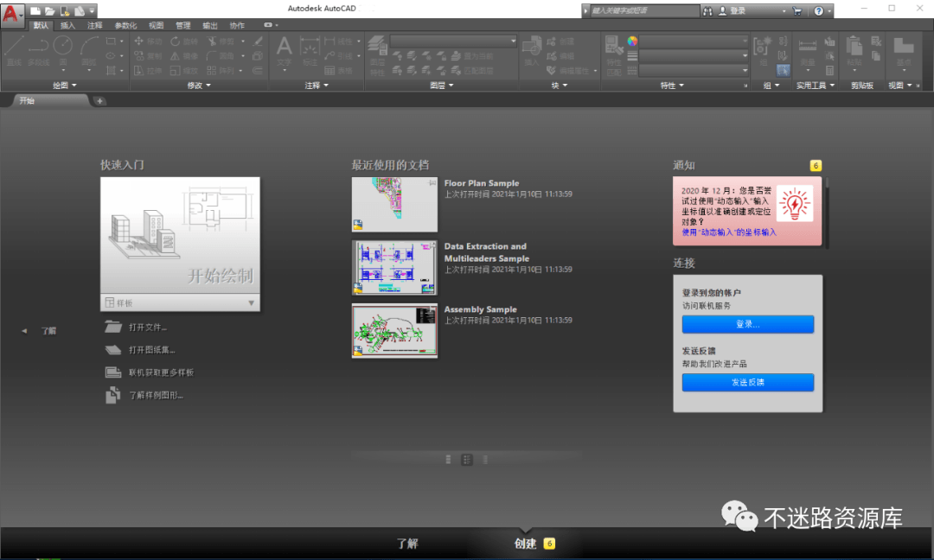
Task: Open 图层特性 (Layer Properties) icon
Action: [x=377, y=47]
